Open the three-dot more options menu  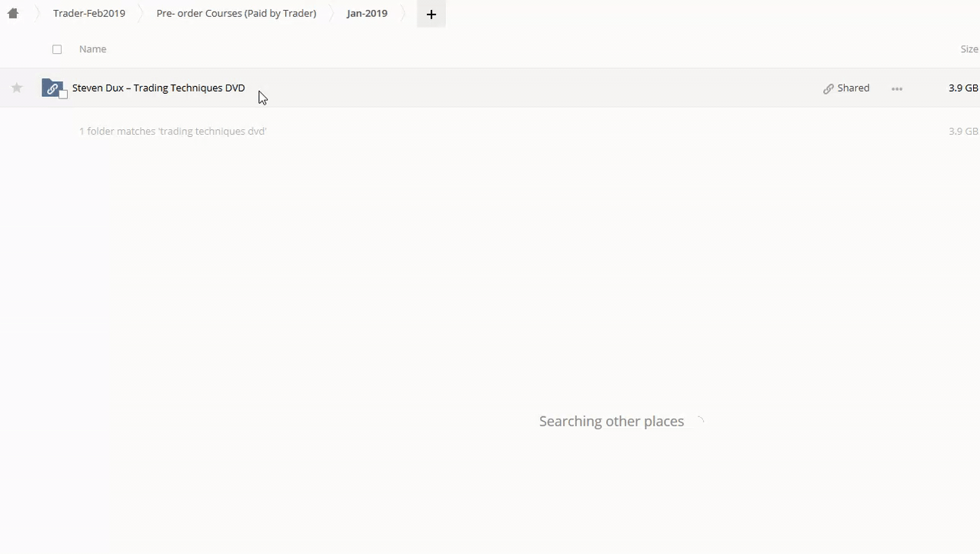pyautogui.click(x=897, y=88)
